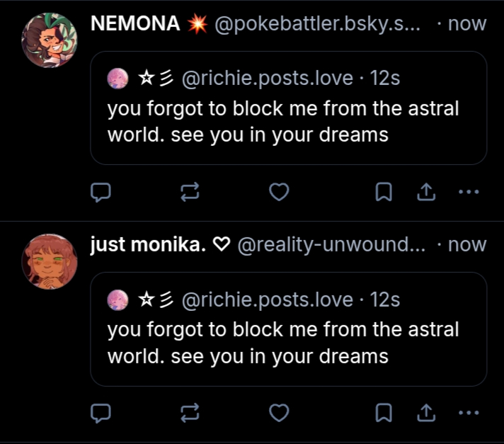Bookmark just monika's post

(x=383, y=412)
